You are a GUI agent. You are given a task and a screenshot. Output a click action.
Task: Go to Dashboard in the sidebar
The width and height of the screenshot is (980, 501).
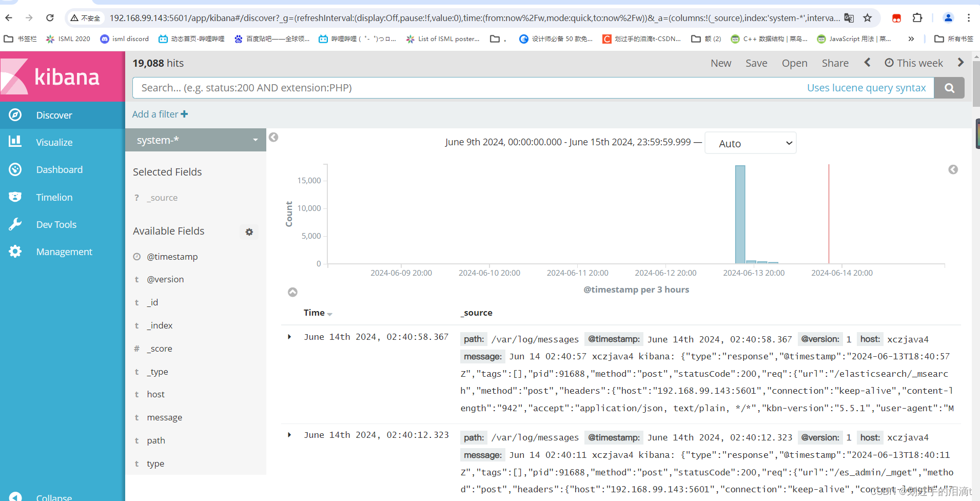59,169
